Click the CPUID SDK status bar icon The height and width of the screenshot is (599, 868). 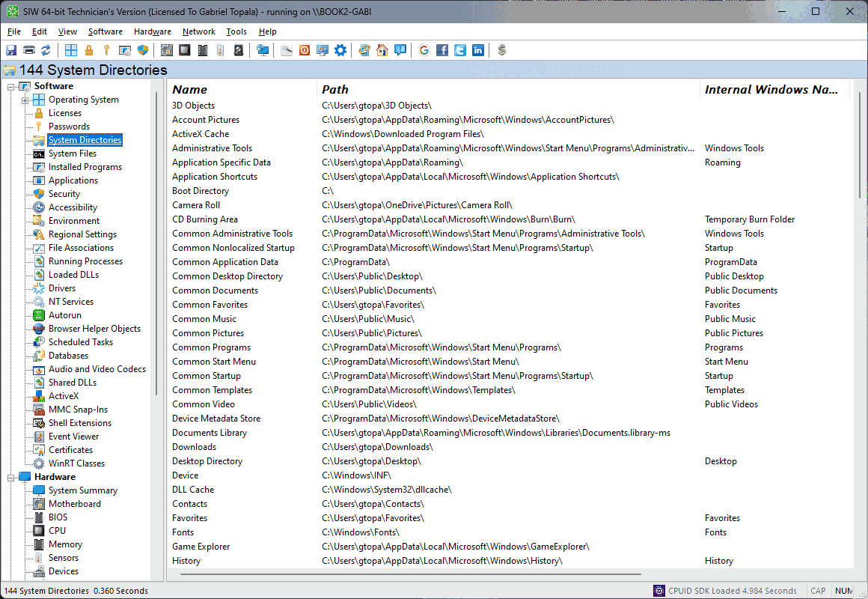coord(658,591)
